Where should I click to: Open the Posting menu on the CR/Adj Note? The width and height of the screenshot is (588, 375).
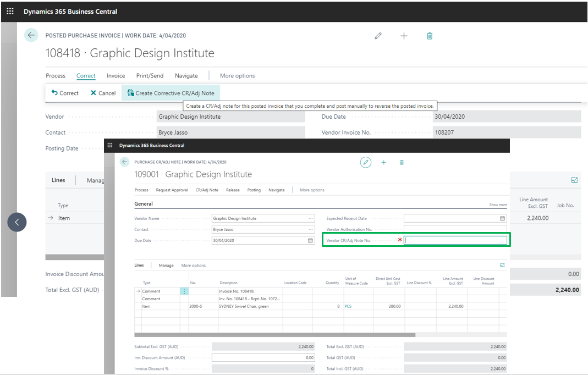click(254, 190)
